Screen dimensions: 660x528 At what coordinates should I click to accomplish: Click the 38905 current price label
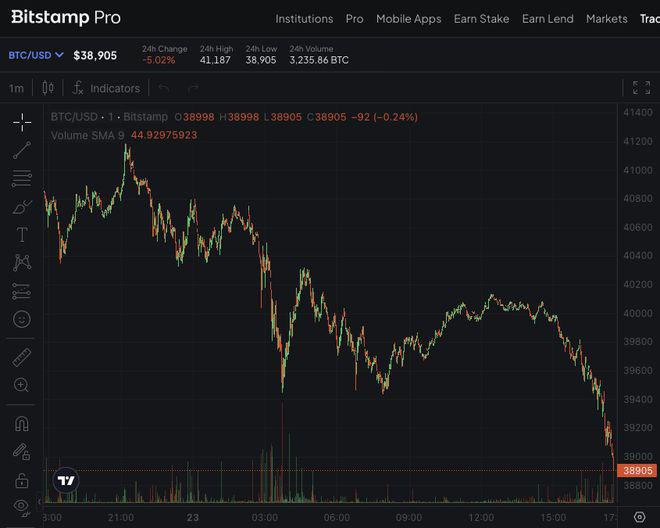(x=637, y=470)
